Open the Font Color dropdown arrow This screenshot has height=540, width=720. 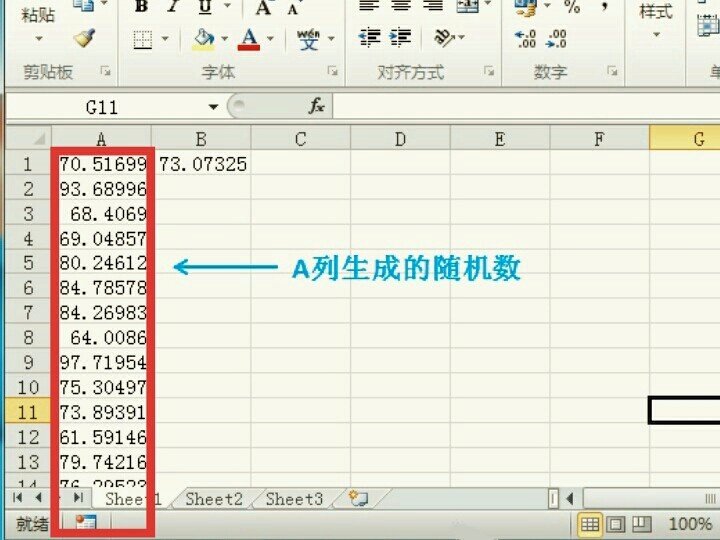tap(270, 39)
